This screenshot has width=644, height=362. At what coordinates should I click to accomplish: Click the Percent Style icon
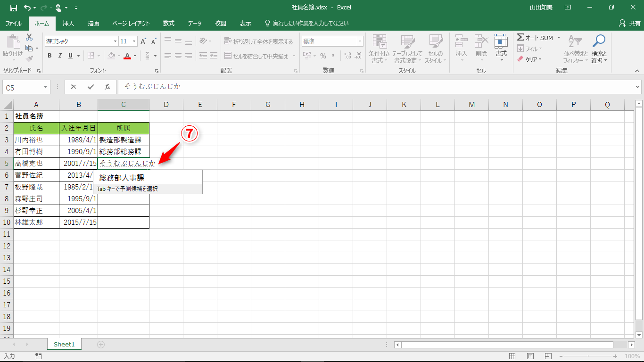323,56
